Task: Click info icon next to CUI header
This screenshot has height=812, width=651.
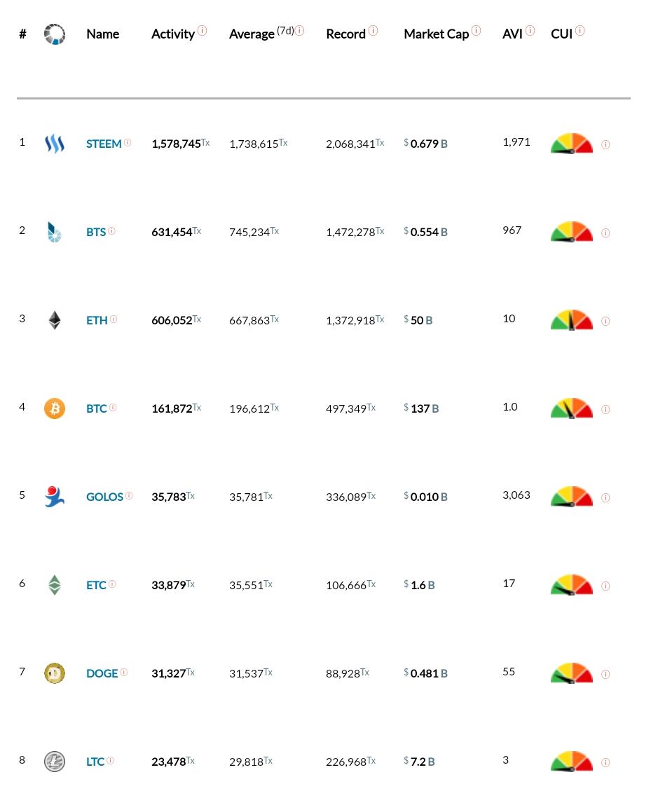Action: (580, 31)
